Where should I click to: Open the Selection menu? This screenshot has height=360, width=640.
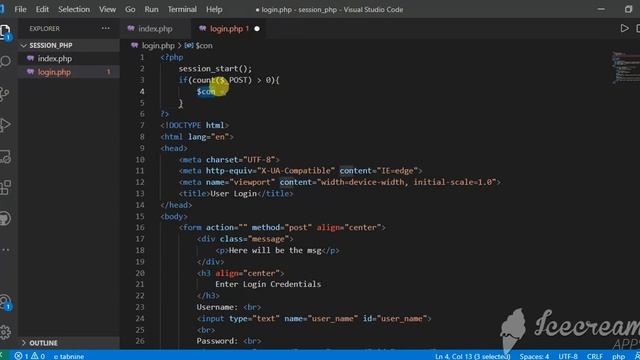click(73, 9)
